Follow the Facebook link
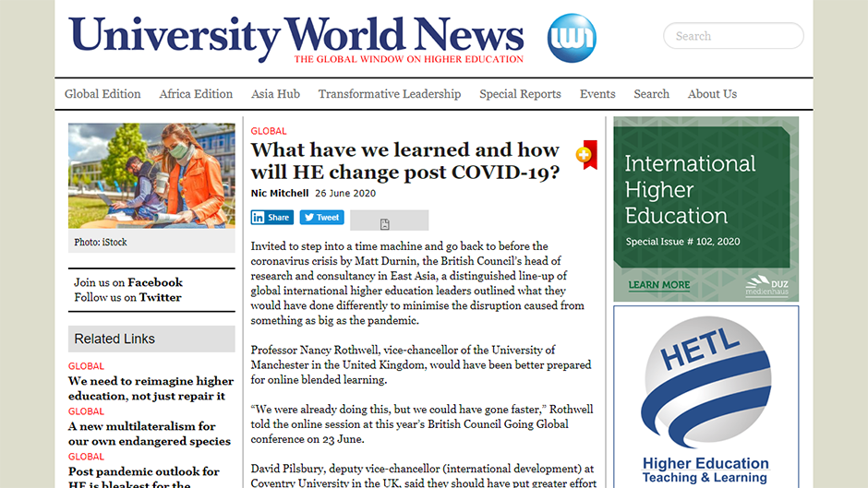Image resolution: width=868 pixels, height=488 pixels. coord(155,282)
